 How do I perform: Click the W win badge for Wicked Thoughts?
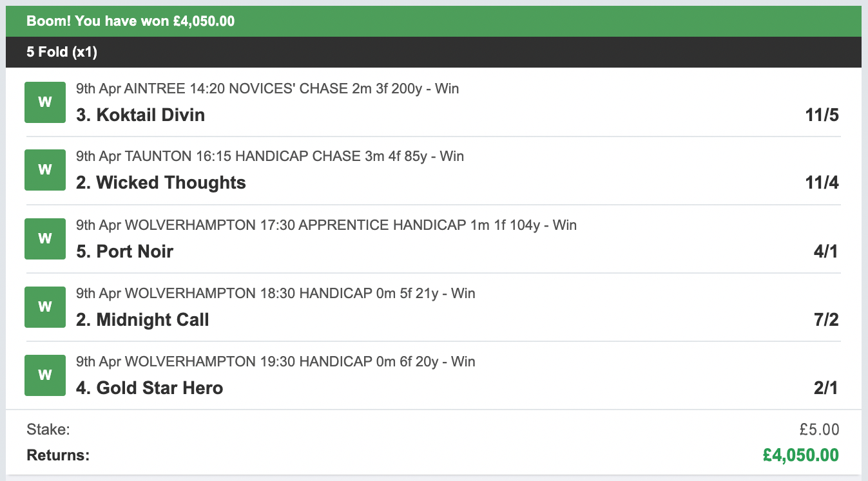click(45, 170)
